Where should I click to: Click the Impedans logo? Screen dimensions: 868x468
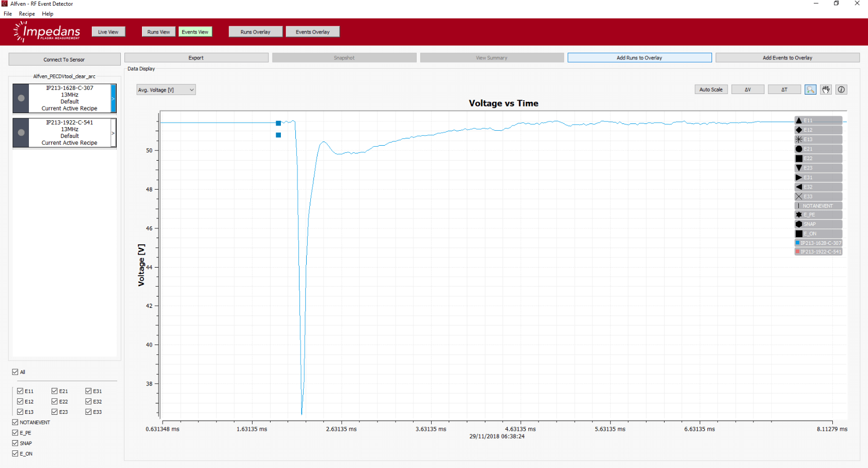47,32
